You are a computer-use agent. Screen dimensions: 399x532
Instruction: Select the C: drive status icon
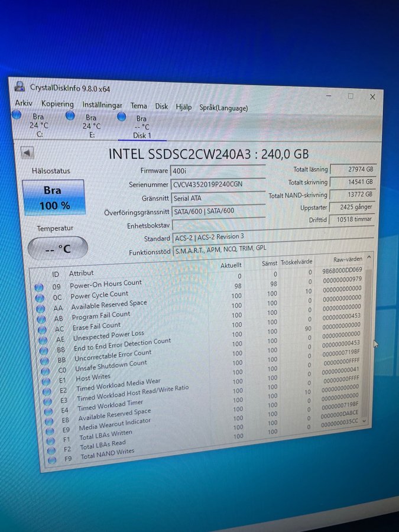point(18,115)
